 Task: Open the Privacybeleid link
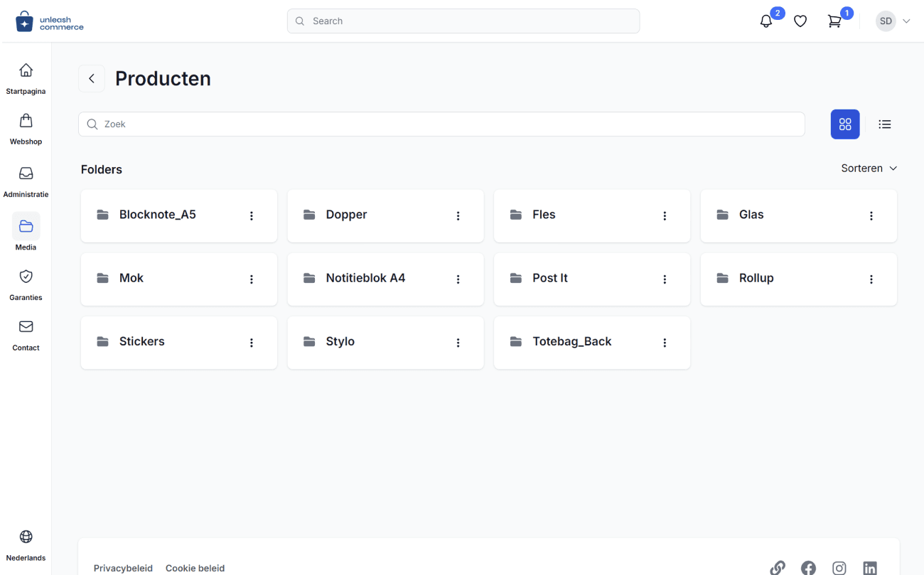(123, 568)
